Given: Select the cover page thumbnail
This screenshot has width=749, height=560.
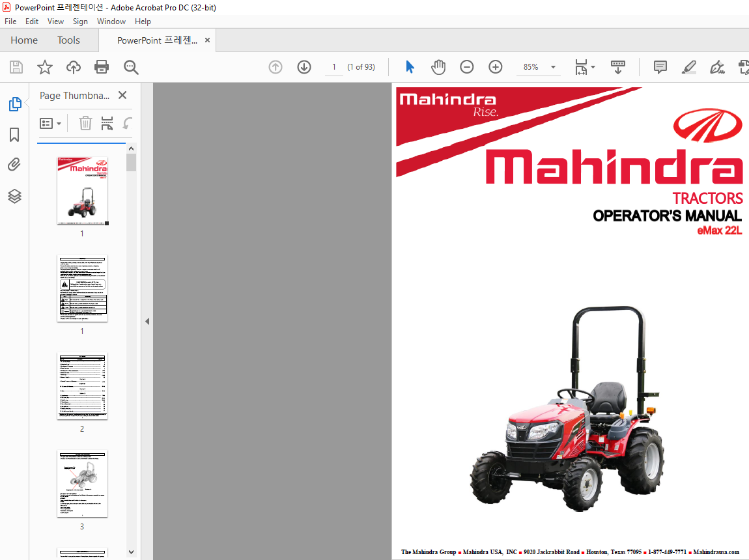Looking at the screenshot, I should [83, 191].
